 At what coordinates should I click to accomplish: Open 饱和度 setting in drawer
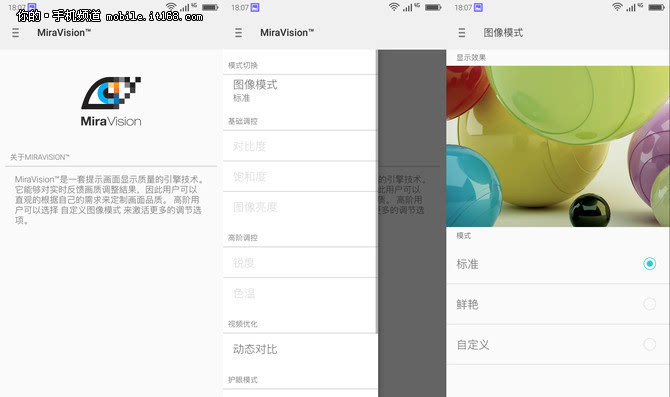(x=300, y=176)
